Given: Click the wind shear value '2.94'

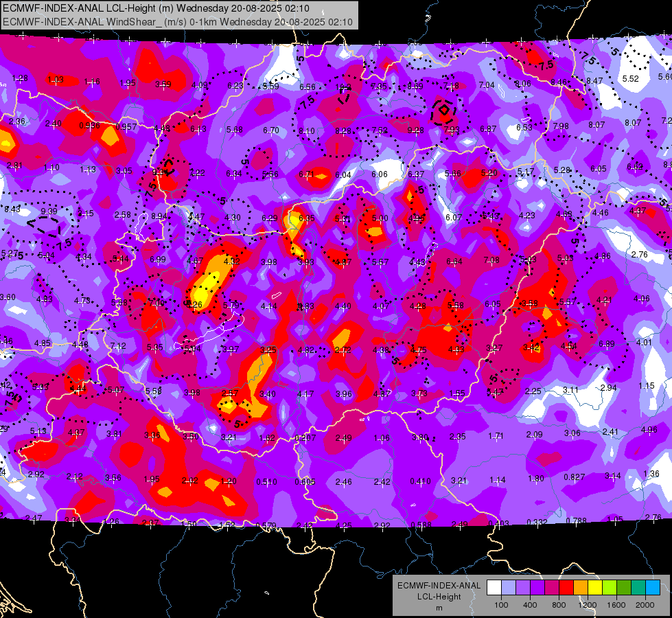Looking at the screenshot, I should tap(609, 388).
